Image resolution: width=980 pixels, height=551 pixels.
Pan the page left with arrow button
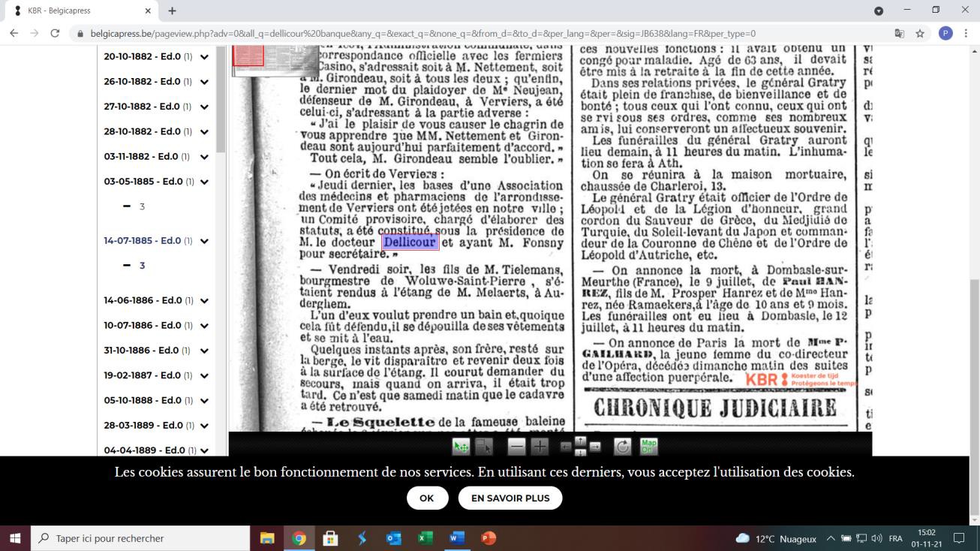pyautogui.click(x=566, y=447)
